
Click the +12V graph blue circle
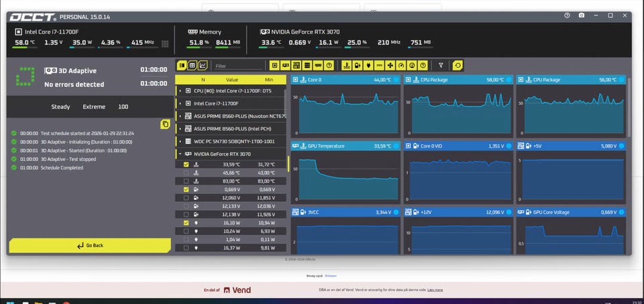tap(508, 212)
